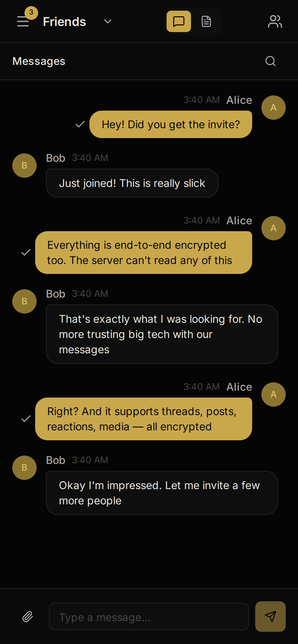Open the members list panel
298x644 pixels.
[x=275, y=21]
